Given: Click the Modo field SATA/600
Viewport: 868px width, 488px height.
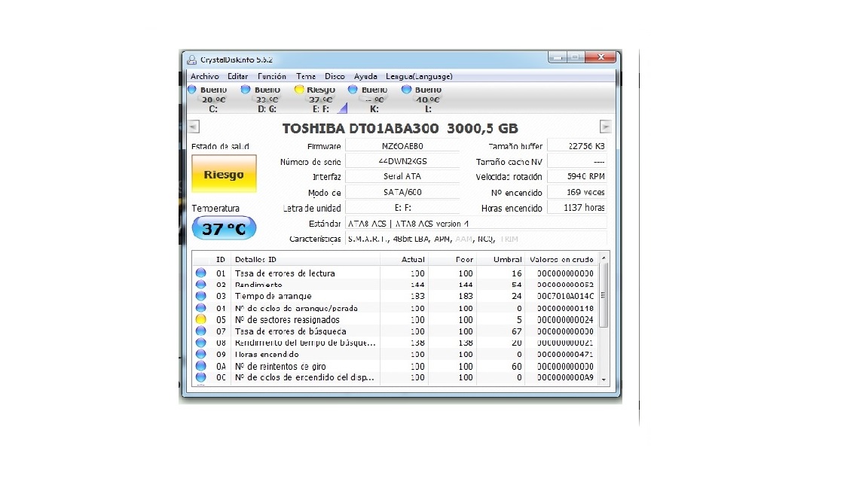Looking at the screenshot, I should [x=402, y=192].
